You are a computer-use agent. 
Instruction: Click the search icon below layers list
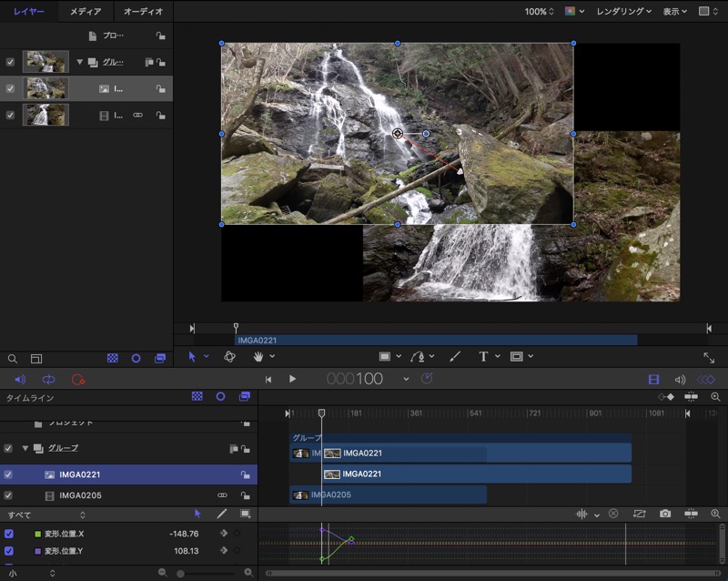tap(13, 359)
